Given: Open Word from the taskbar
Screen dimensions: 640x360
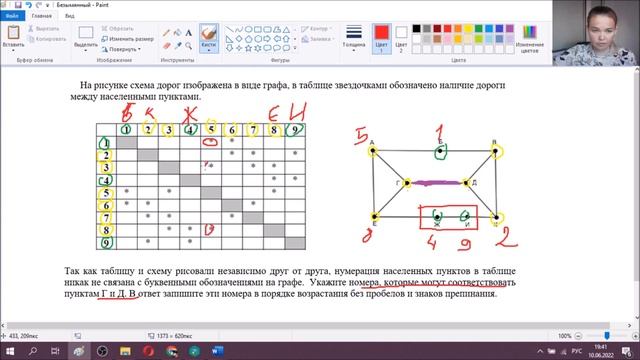Looking at the screenshot, I should pyautogui.click(x=217, y=351).
